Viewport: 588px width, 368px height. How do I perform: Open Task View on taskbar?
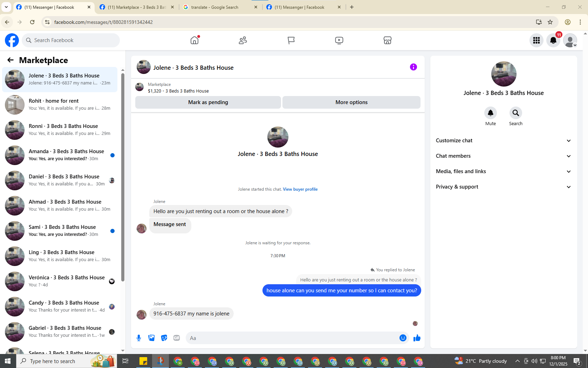click(125, 361)
